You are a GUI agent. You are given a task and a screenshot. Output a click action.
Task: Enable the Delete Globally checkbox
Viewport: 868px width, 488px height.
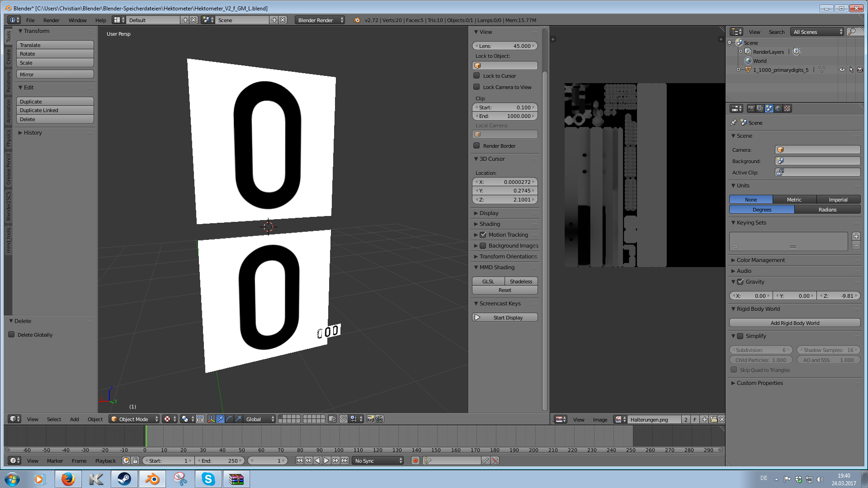point(11,334)
